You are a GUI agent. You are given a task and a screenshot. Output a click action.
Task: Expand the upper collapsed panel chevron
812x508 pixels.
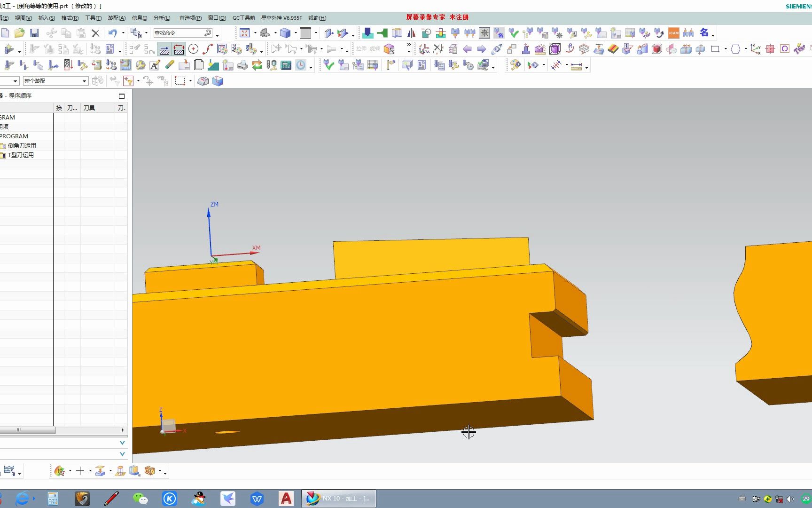[x=122, y=443]
